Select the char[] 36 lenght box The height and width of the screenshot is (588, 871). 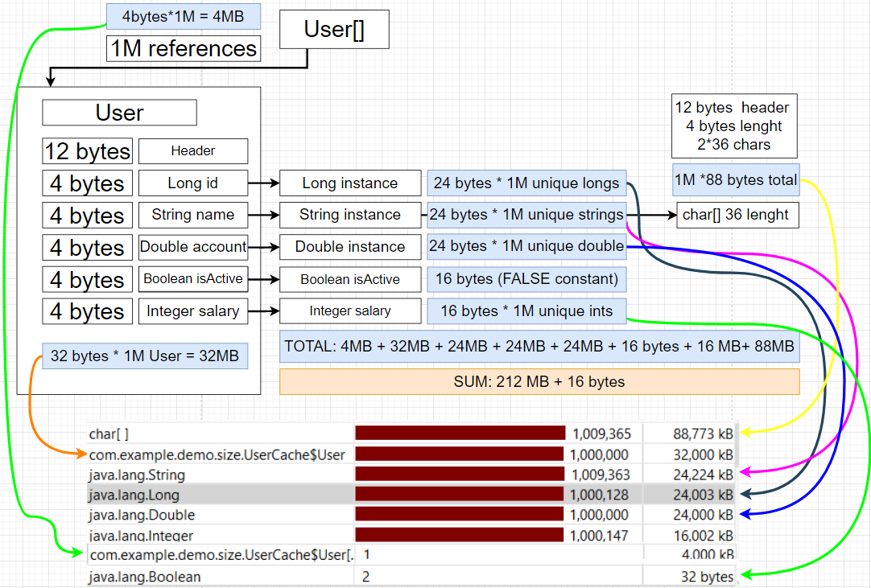coord(738,216)
